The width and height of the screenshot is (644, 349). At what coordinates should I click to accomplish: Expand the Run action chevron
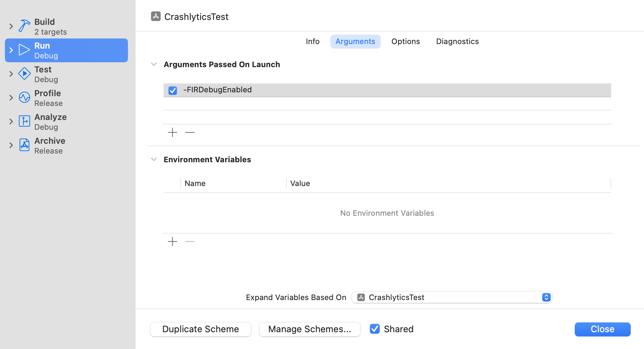pyautogui.click(x=11, y=50)
